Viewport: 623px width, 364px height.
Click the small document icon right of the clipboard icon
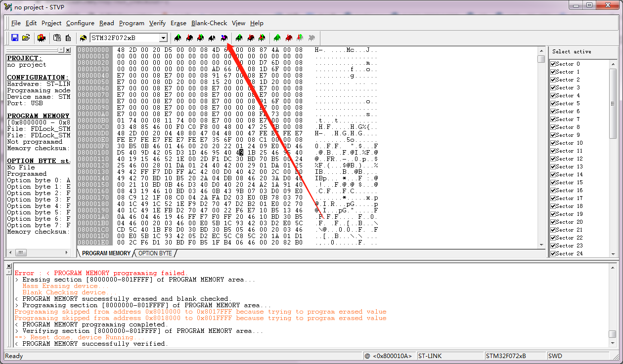68,38
